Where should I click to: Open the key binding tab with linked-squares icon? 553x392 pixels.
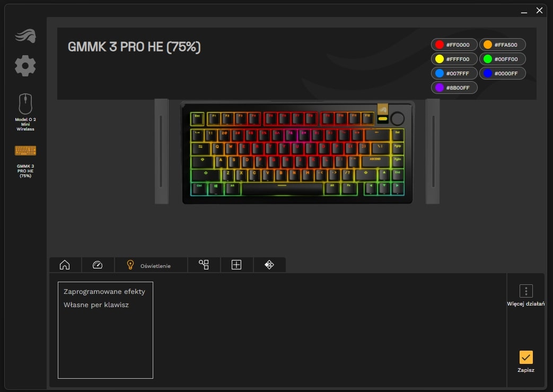[x=204, y=265]
